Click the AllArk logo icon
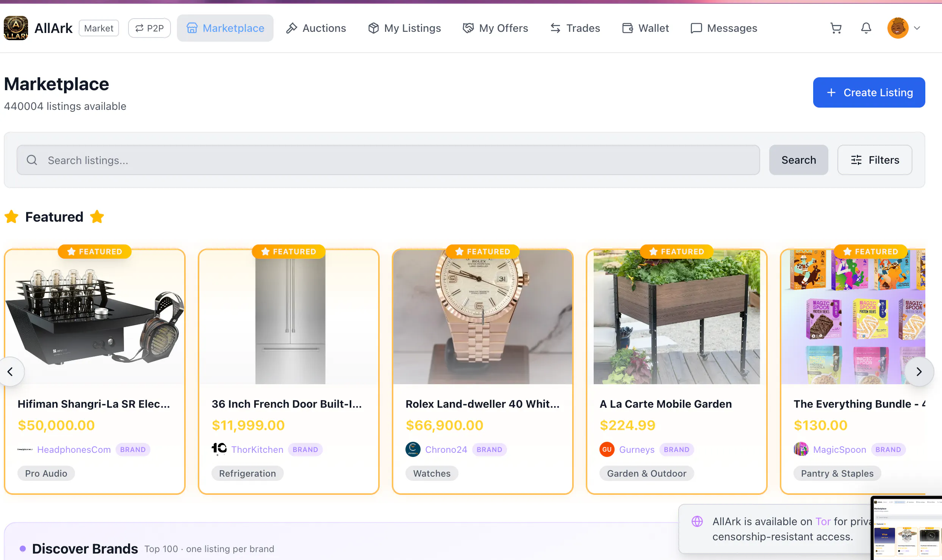The height and width of the screenshot is (560, 942). point(16,28)
